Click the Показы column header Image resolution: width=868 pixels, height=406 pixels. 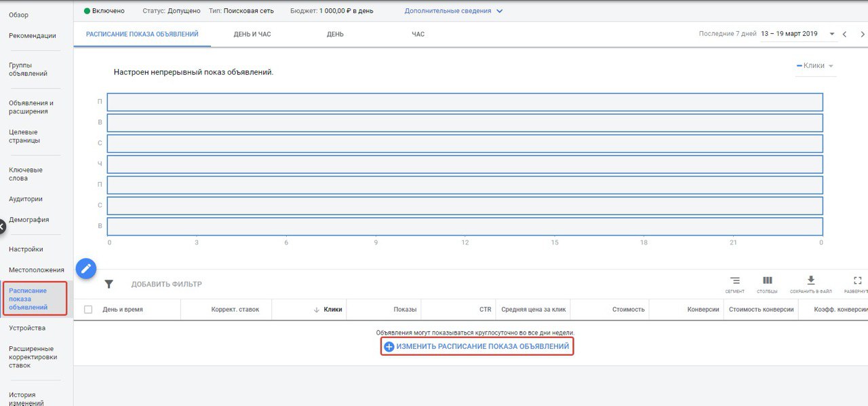405,310
